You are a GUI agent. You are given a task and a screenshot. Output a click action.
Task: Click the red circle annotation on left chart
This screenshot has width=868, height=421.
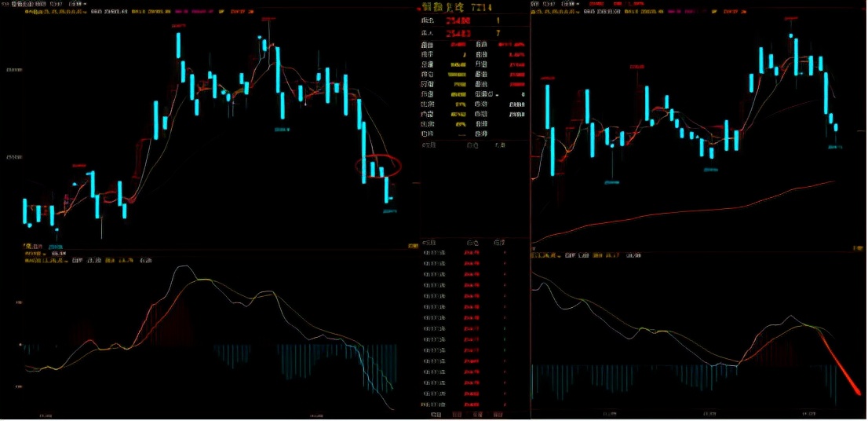coord(378,166)
